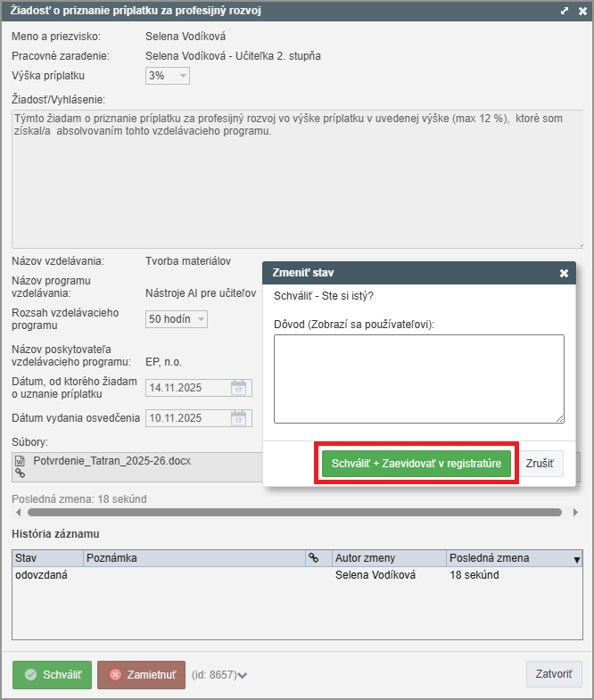Click the Zatvoriť button

click(x=554, y=674)
